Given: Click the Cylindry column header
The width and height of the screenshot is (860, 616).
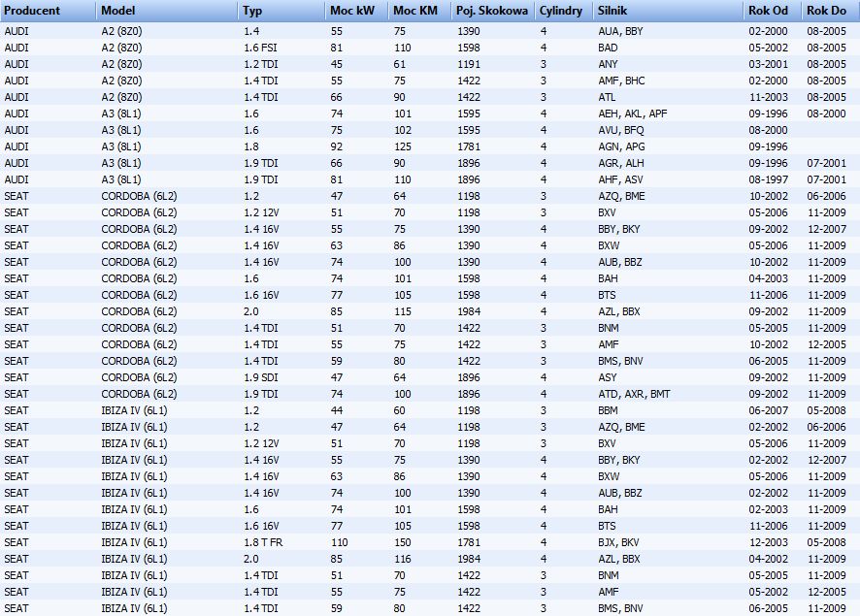Looking at the screenshot, I should tap(564, 11).
